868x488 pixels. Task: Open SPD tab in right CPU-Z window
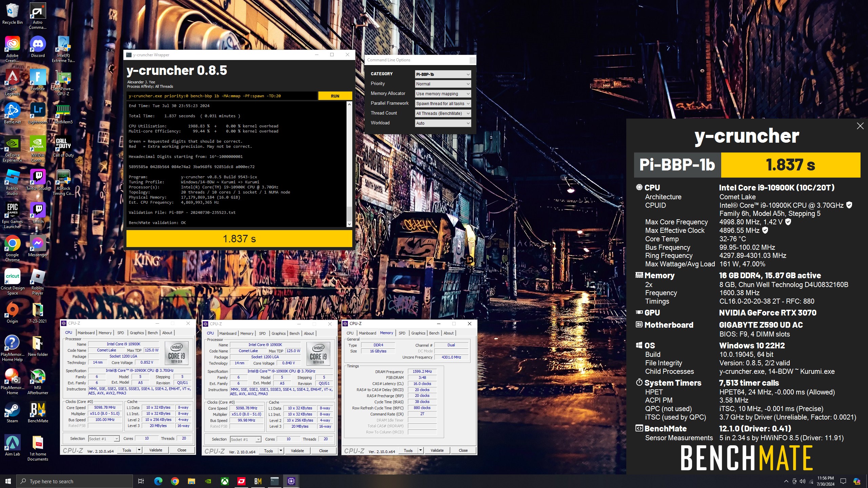pyautogui.click(x=402, y=333)
